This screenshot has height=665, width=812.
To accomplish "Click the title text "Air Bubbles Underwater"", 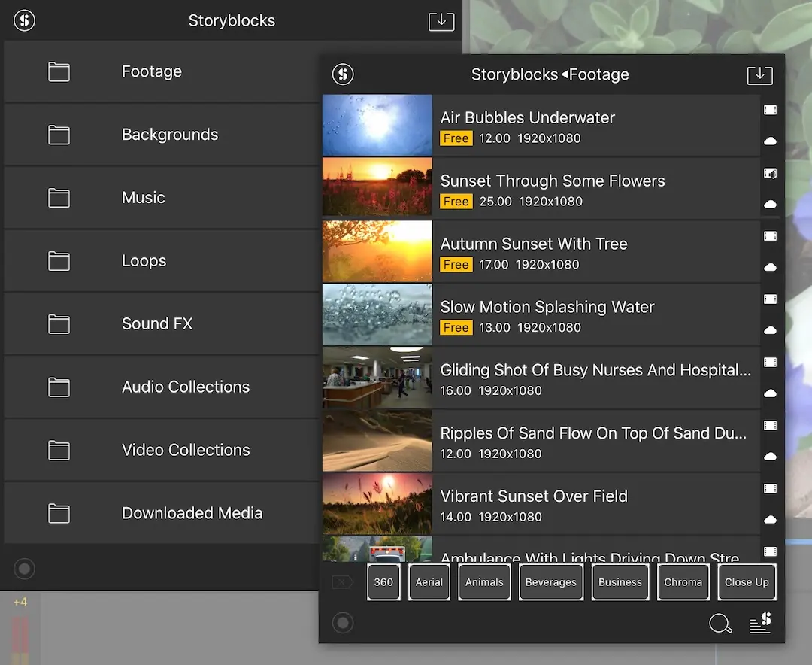I will [x=527, y=117].
